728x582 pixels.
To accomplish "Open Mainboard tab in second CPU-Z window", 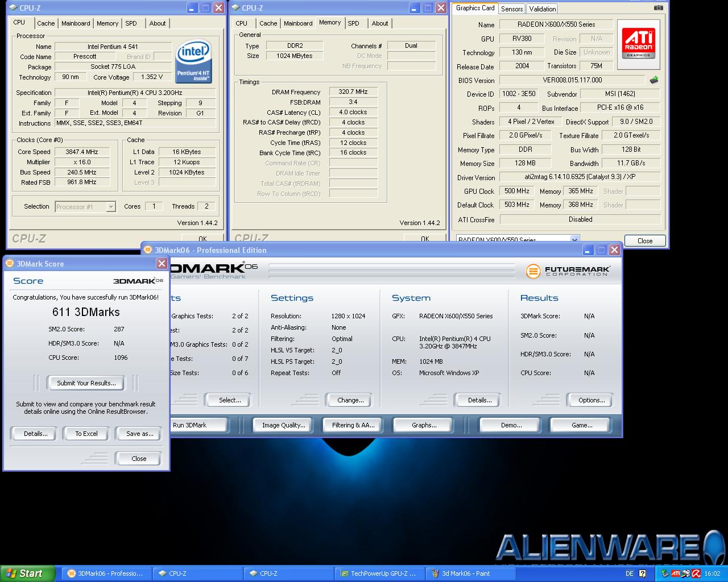I will click(298, 23).
